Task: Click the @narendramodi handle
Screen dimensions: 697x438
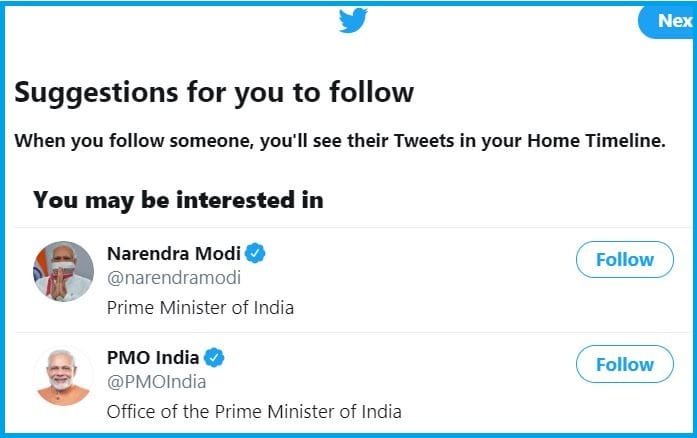Action: (x=174, y=278)
